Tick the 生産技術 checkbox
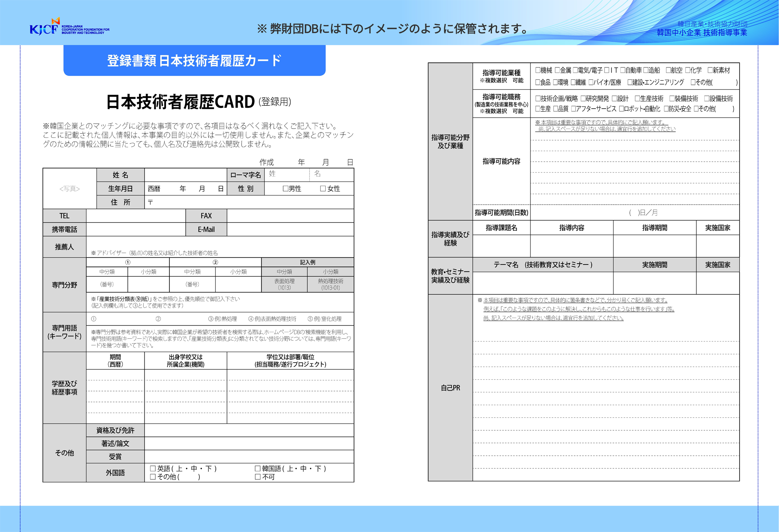The width and height of the screenshot is (779, 532). point(638,99)
